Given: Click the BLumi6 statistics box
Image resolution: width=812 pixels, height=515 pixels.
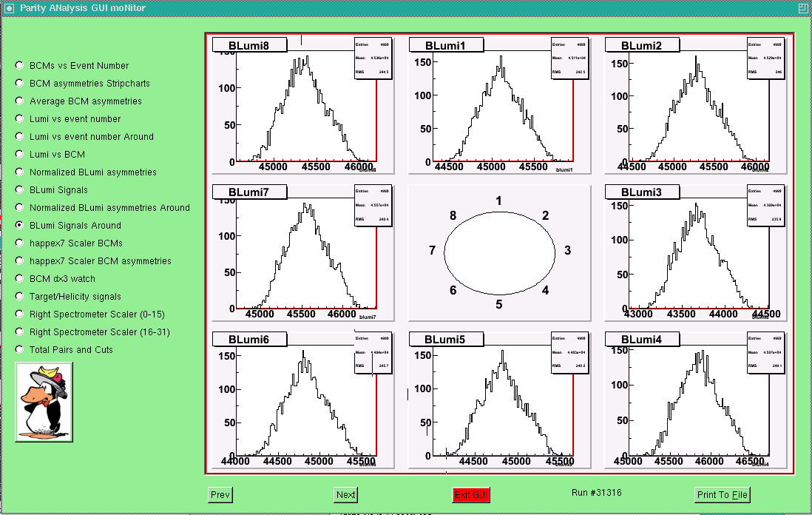Looking at the screenshot, I should [x=373, y=352].
